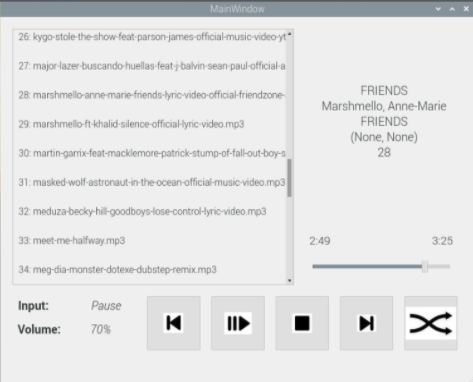The image size is (473, 382).
Task: Click the total duration 3:25
Action: point(442,241)
